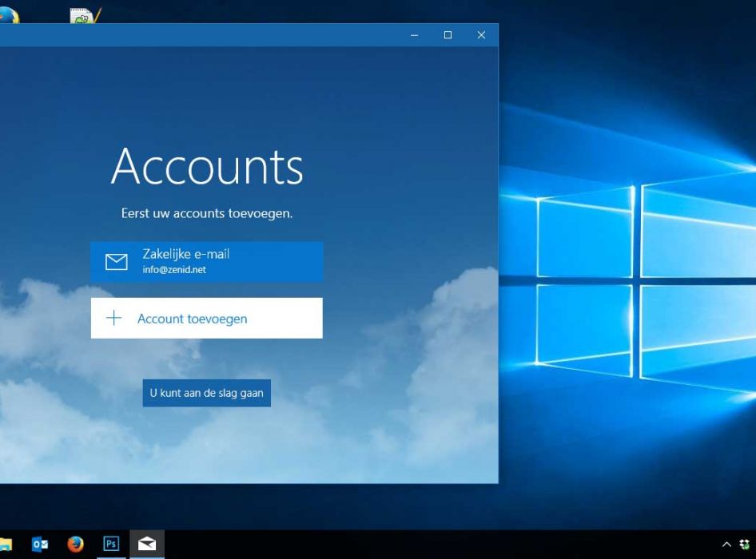The height and width of the screenshot is (559, 756).
Task: Click the Mail app taskbar icon
Action: click(x=147, y=544)
